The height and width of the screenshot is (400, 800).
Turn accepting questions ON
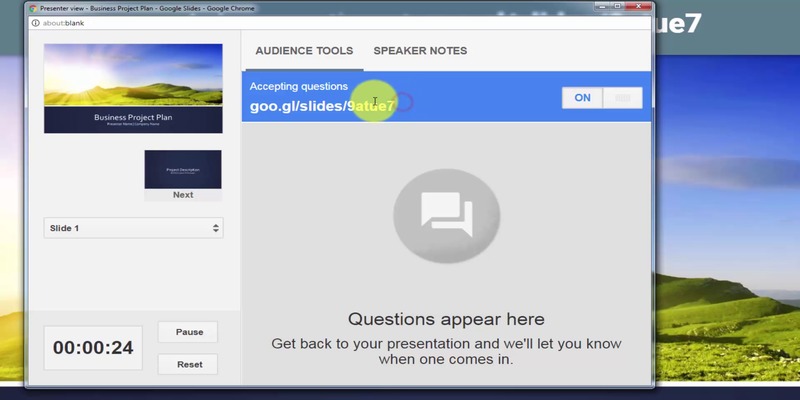click(582, 97)
